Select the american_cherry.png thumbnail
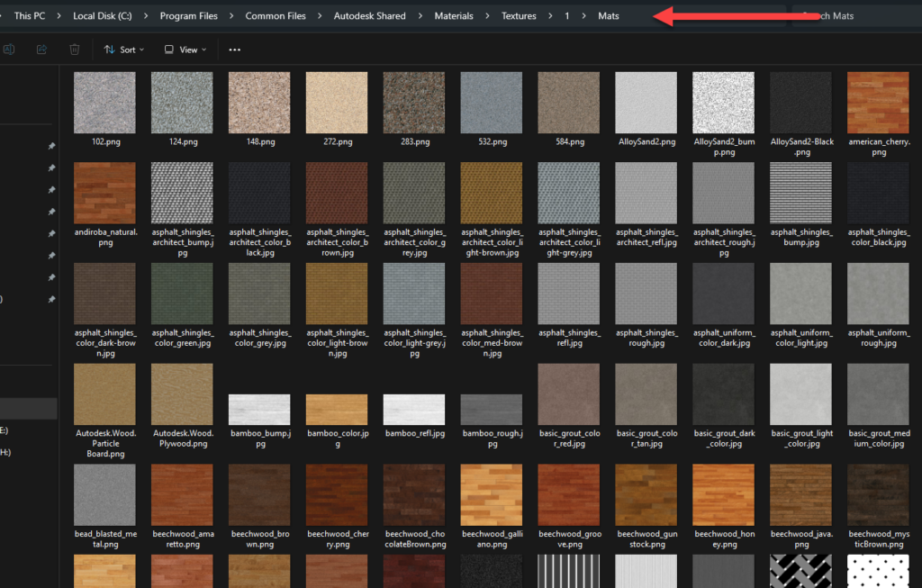 pyautogui.click(x=878, y=103)
